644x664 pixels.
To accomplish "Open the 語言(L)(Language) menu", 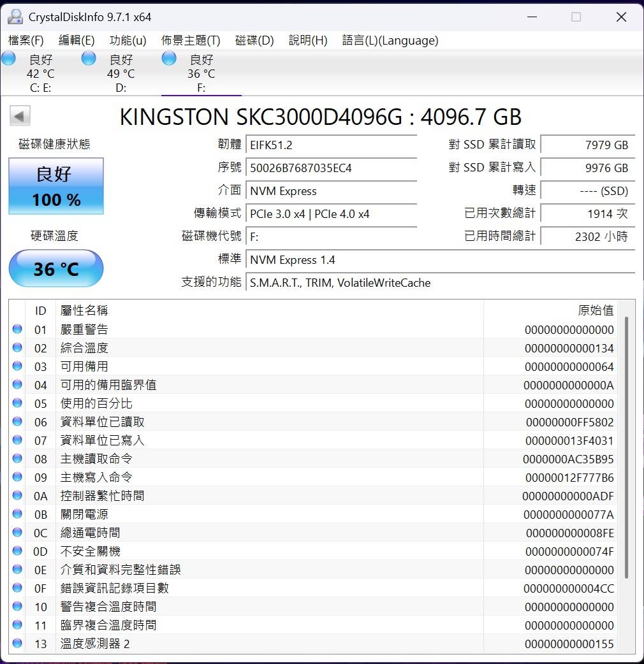I will (390, 41).
